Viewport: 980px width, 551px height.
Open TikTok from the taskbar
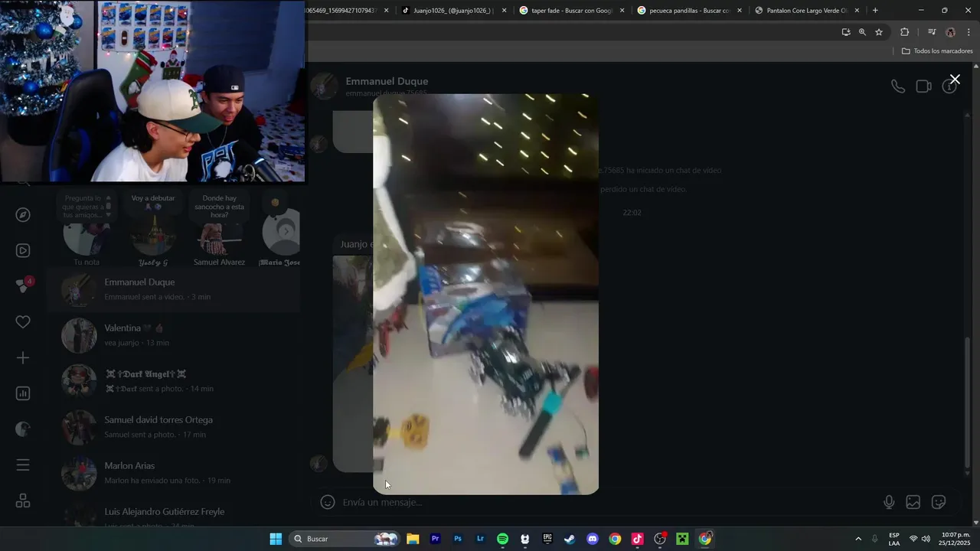click(x=637, y=539)
